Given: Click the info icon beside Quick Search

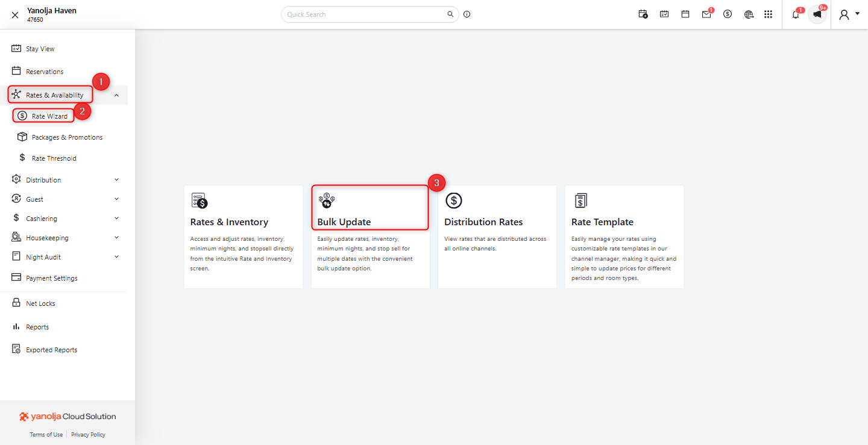Looking at the screenshot, I should coord(467,14).
